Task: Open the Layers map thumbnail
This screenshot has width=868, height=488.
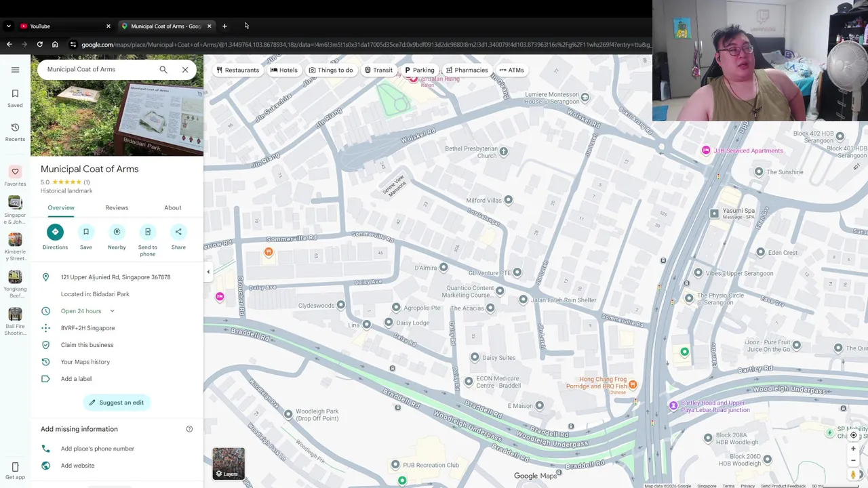Action: click(229, 464)
